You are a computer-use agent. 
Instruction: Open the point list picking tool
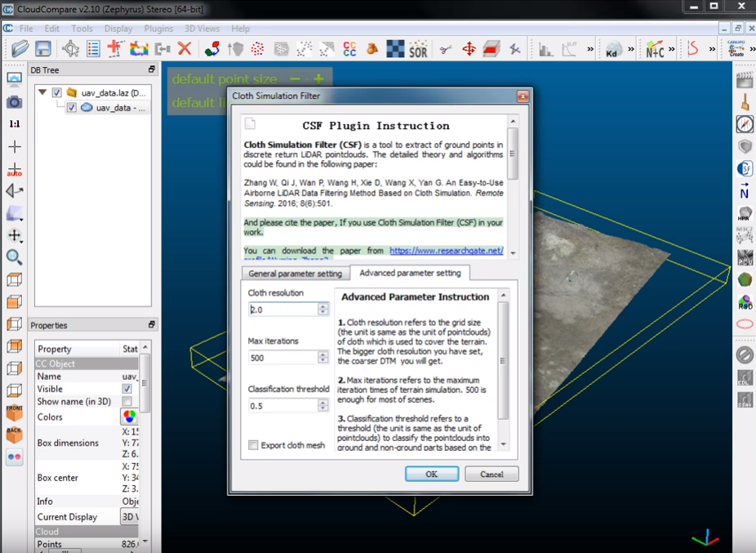pyautogui.click(x=93, y=49)
